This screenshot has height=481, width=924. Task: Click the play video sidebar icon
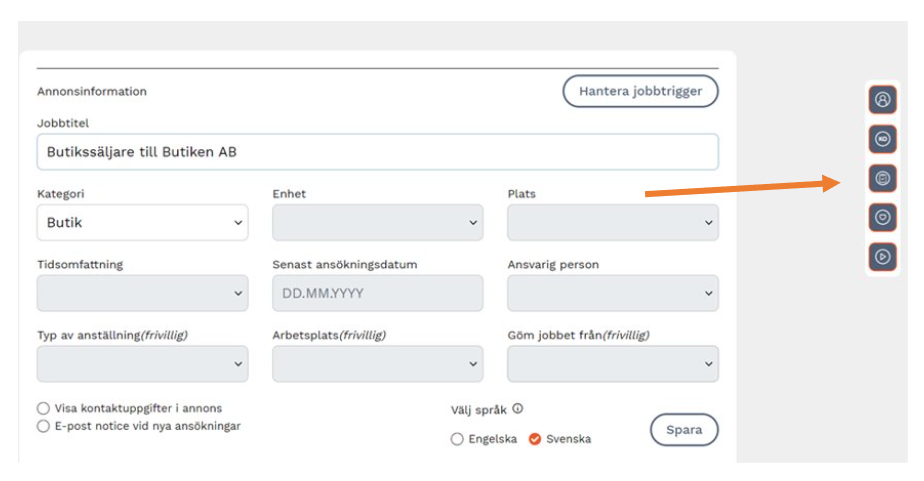point(882,256)
